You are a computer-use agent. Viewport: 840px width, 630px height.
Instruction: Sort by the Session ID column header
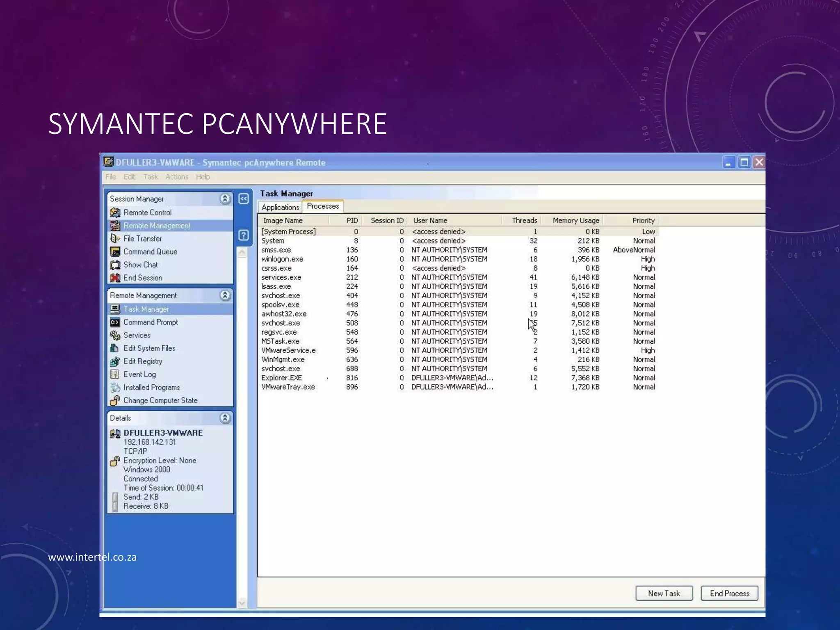(x=384, y=220)
